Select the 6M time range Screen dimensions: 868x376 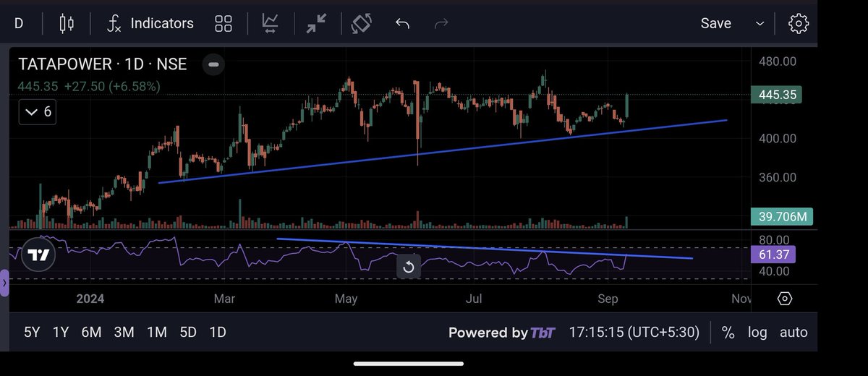[91, 333]
